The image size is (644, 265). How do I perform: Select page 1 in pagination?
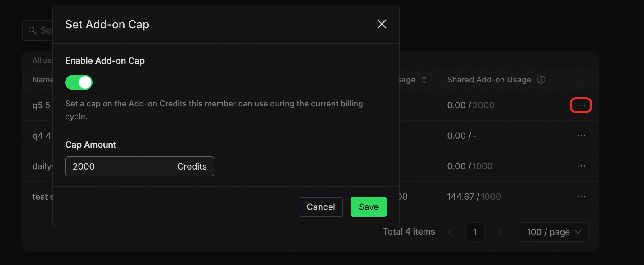475,232
